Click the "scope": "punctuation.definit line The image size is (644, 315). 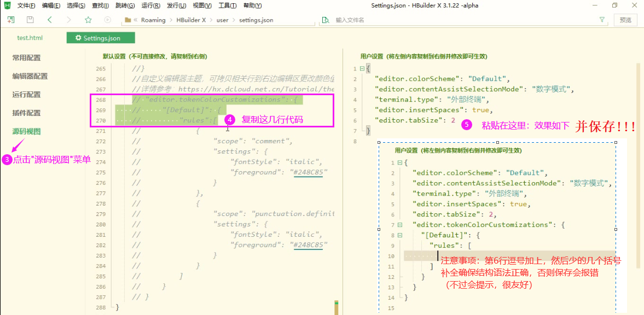(x=274, y=214)
